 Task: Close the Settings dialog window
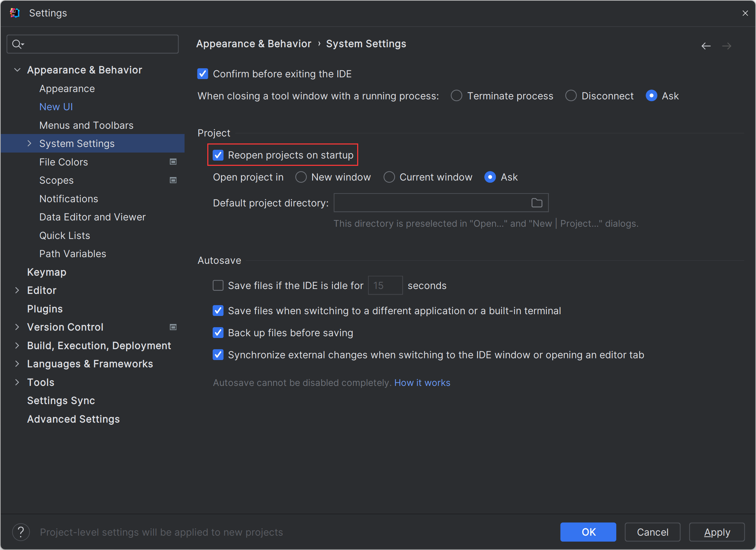pos(745,13)
